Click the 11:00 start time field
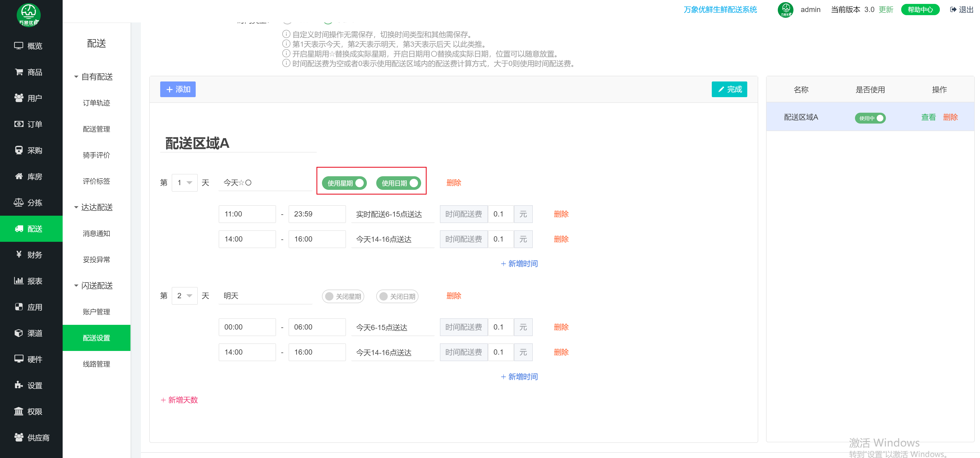 (x=247, y=214)
